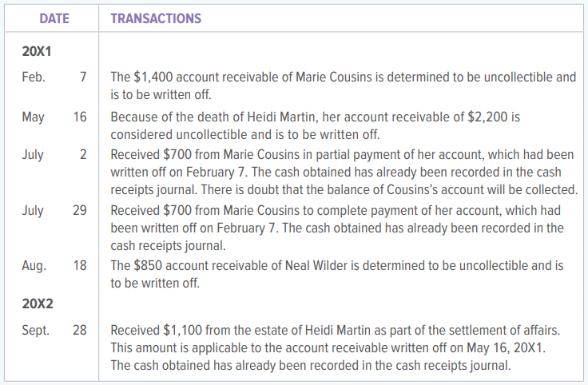
Task: Select the partial payment transaction description
Action: (343, 172)
